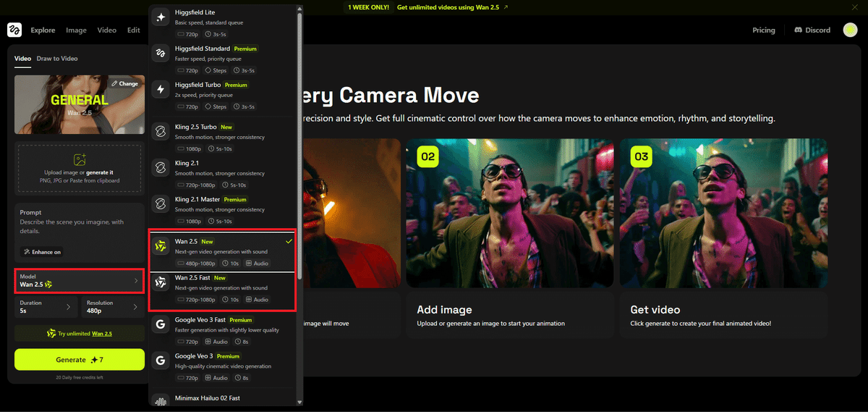868x412 pixels.
Task: Click the unlimited videos Wan 2.5 banner link
Action: point(452,7)
